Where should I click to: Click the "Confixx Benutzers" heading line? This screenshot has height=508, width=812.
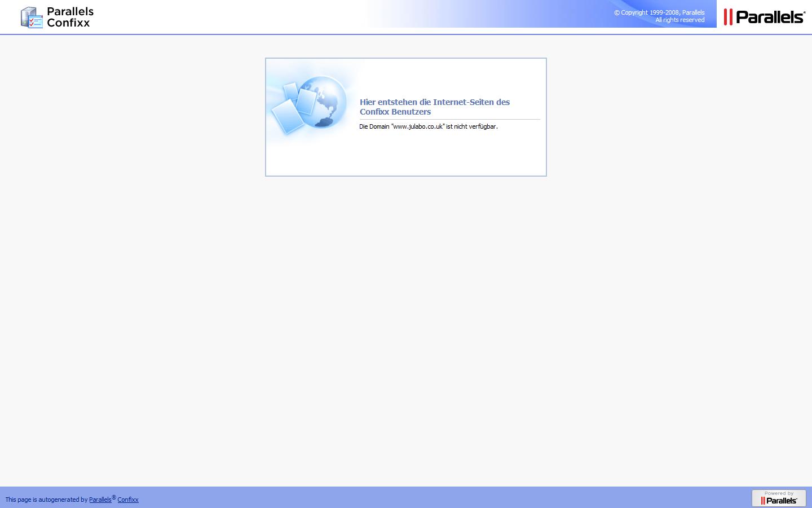395,112
